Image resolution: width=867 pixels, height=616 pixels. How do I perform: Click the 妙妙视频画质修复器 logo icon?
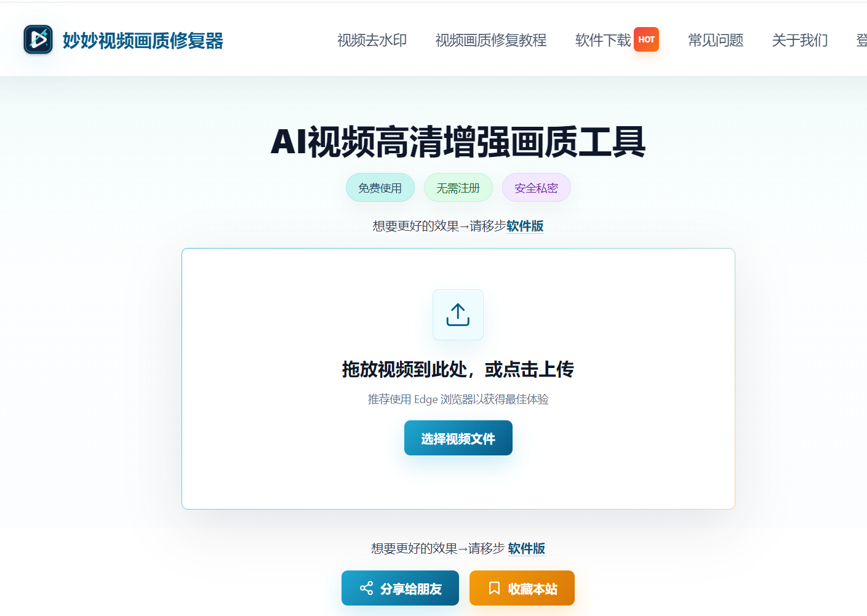pos(38,40)
